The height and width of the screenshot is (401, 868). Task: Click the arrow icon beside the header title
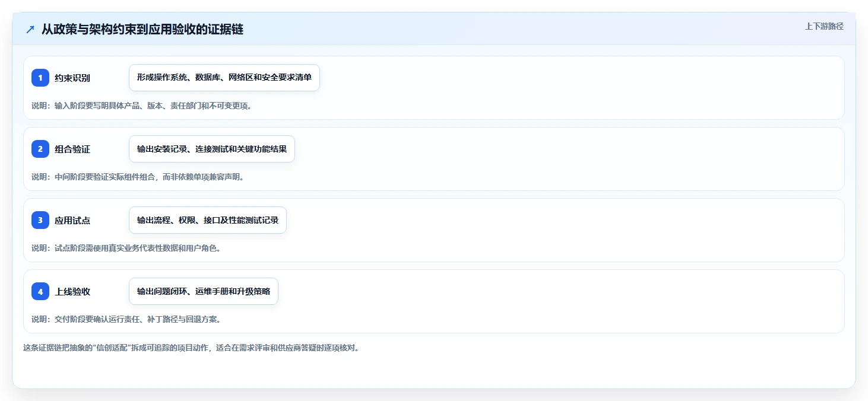pos(30,30)
